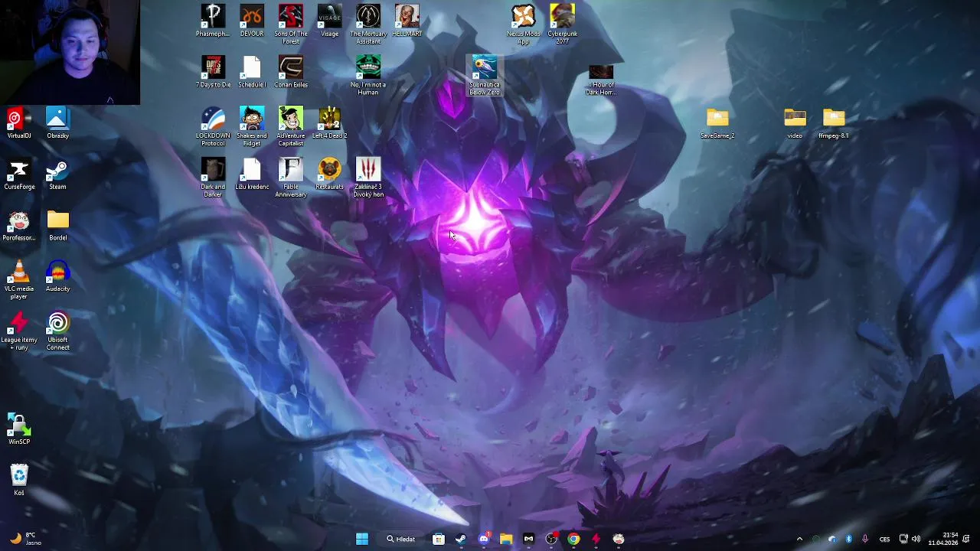Select VLC media player shortcut

19,279
